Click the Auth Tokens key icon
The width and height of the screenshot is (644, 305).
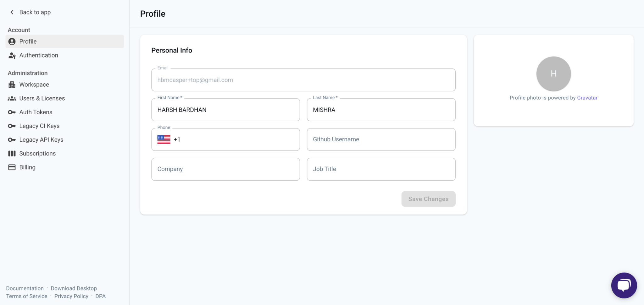(12, 112)
